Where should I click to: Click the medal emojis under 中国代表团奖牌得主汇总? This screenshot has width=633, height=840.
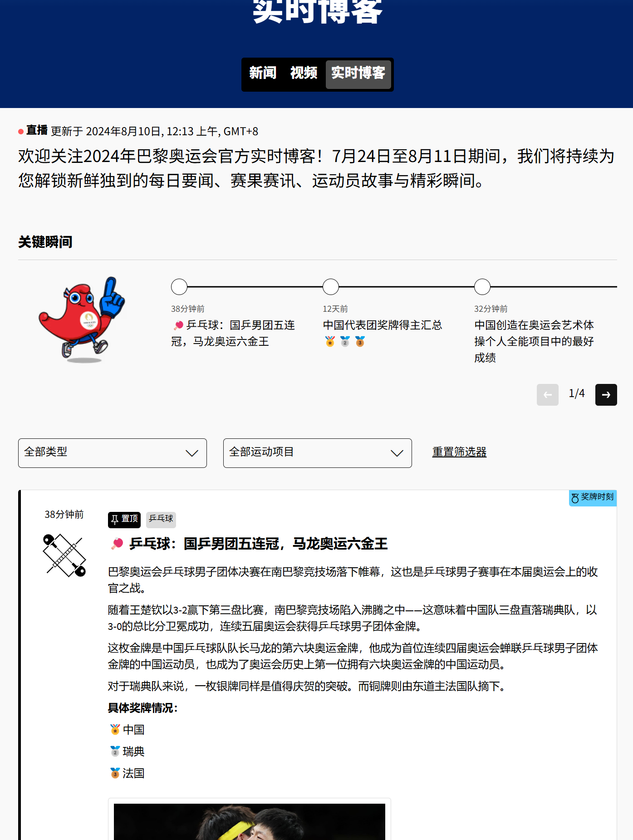tap(345, 342)
